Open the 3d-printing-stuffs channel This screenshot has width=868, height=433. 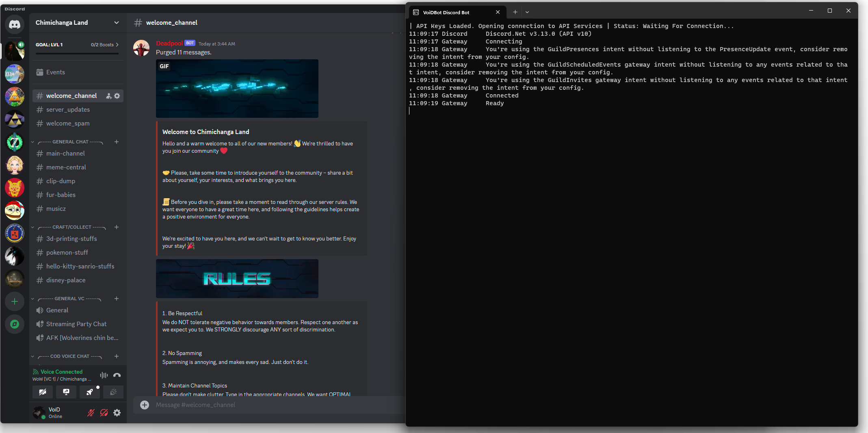pos(78,239)
